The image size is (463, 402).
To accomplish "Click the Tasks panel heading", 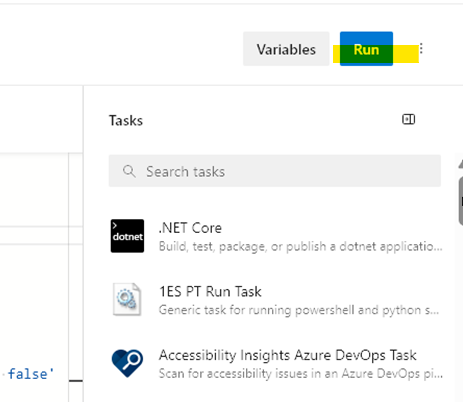I will pyautogui.click(x=126, y=120).
